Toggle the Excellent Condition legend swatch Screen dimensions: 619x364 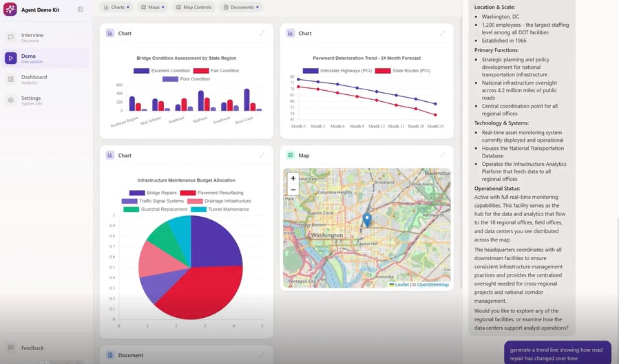click(x=141, y=71)
